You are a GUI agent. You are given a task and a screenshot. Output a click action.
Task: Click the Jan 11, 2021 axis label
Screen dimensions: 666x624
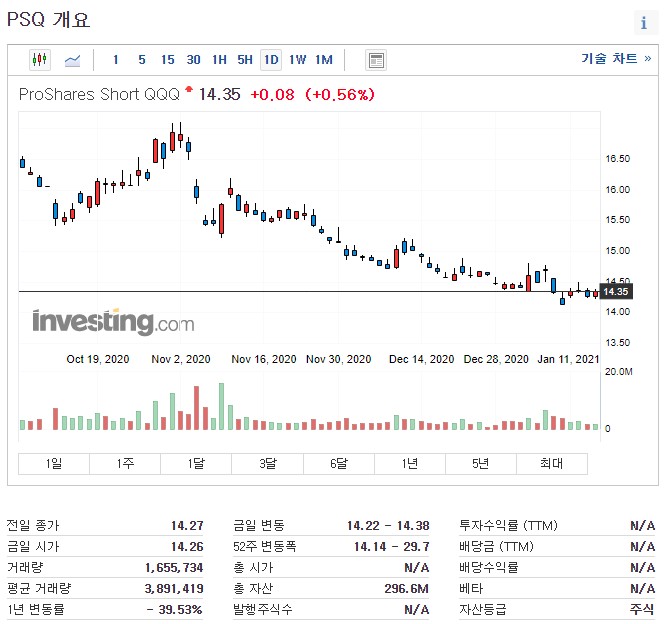568,359
